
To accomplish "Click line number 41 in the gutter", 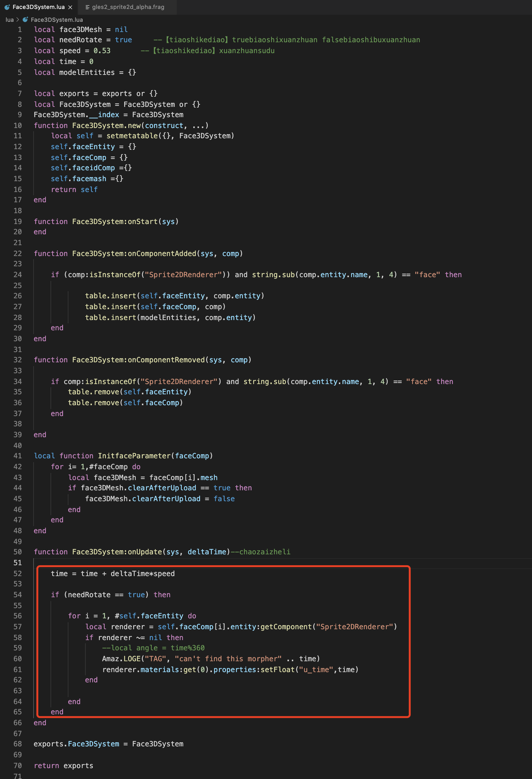I will [x=17, y=456].
